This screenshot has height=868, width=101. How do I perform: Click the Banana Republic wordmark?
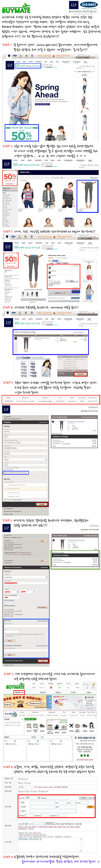(x=83, y=11)
